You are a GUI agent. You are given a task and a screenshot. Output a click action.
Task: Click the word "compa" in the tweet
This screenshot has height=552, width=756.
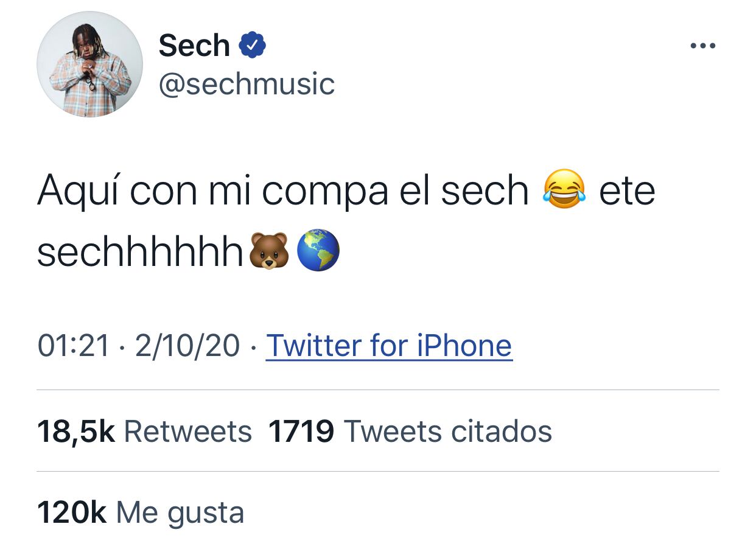coord(325,191)
